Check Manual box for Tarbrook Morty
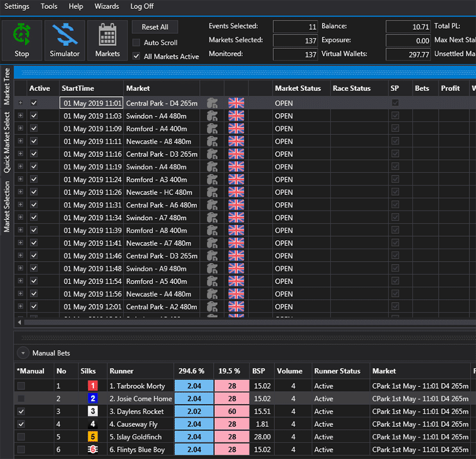 click(21, 386)
